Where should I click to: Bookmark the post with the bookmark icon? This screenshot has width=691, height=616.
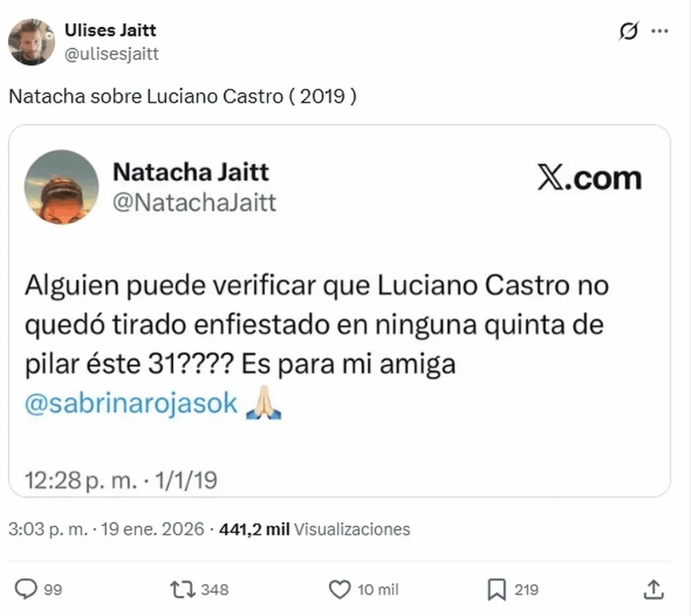pos(497,590)
